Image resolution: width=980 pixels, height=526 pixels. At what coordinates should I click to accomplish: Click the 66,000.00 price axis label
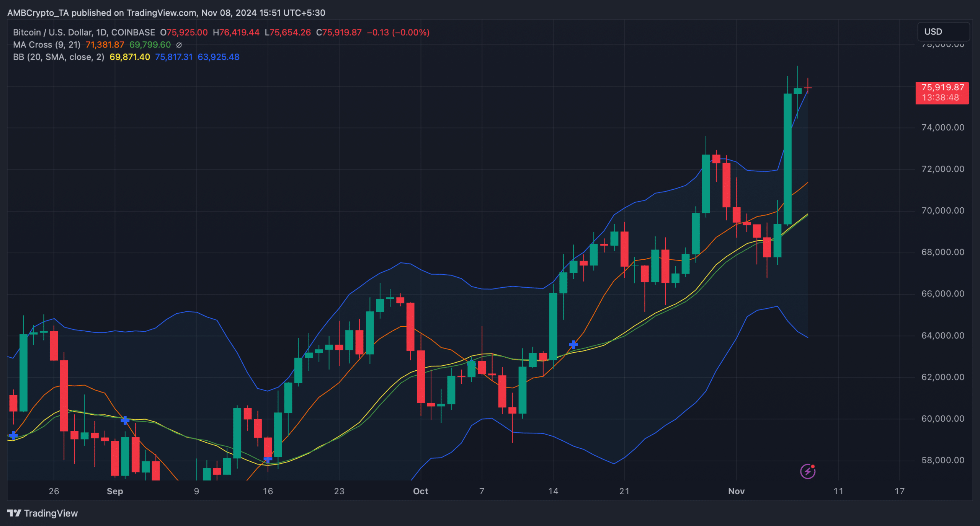943,294
